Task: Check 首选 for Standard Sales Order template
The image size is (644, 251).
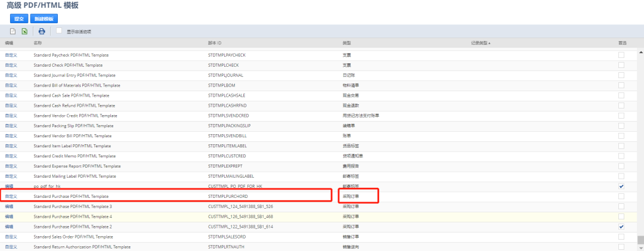Action: coord(621,237)
